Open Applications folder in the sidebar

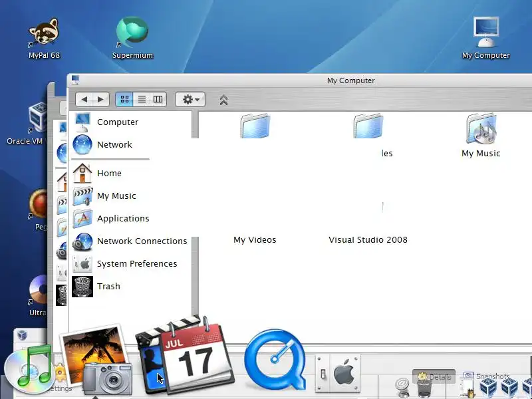[x=111, y=219]
